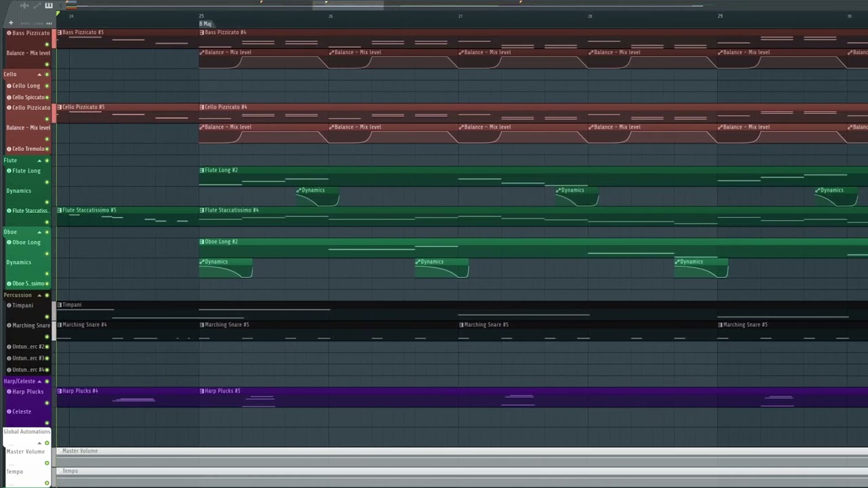Open the Harp Plucks #5 clip menu icon

pos(202,391)
